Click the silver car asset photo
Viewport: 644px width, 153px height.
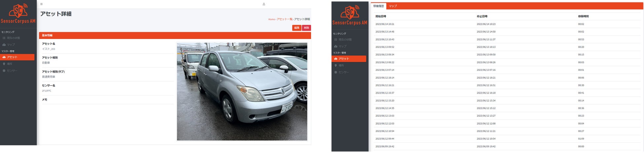tap(242, 92)
